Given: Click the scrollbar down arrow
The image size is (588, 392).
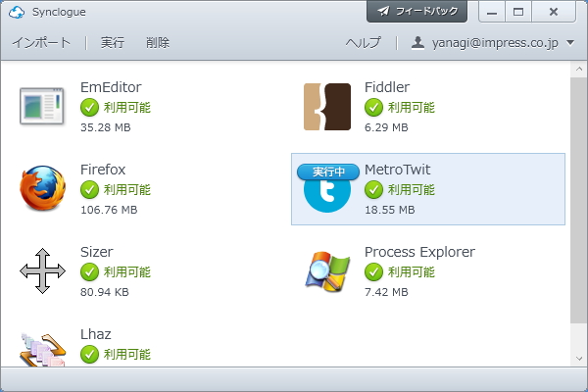Looking at the screenshot, I should pos(579,359).
